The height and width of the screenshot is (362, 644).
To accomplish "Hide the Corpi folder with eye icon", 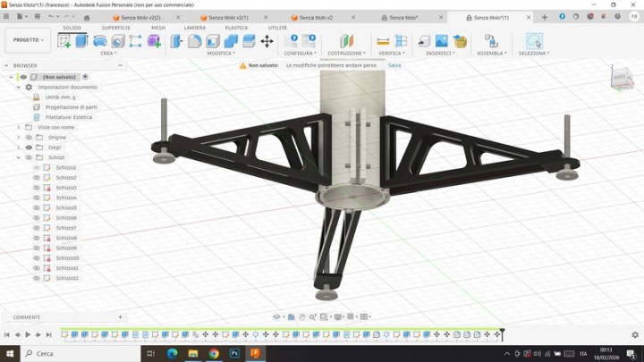I will coord(29,147).
